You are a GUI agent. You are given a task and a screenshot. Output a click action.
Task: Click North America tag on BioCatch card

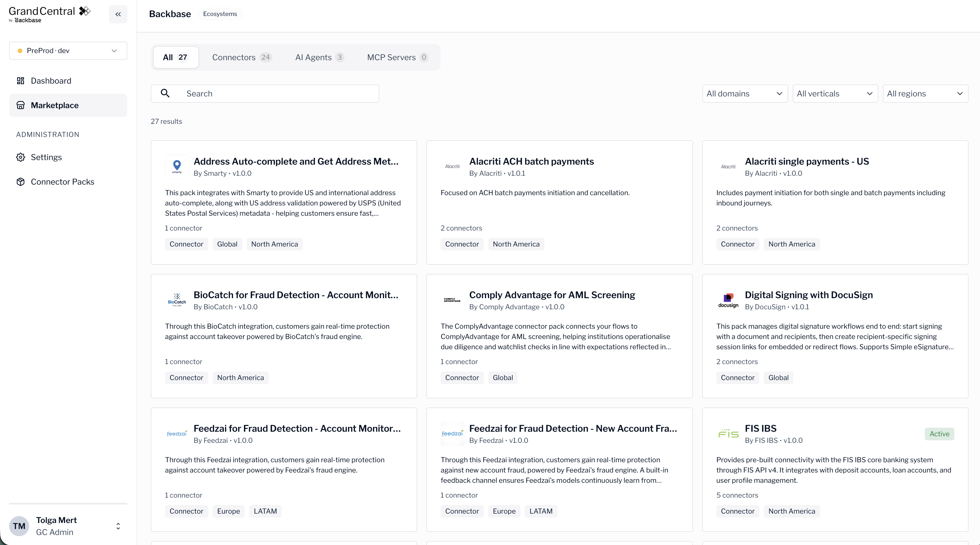[240, 378]
